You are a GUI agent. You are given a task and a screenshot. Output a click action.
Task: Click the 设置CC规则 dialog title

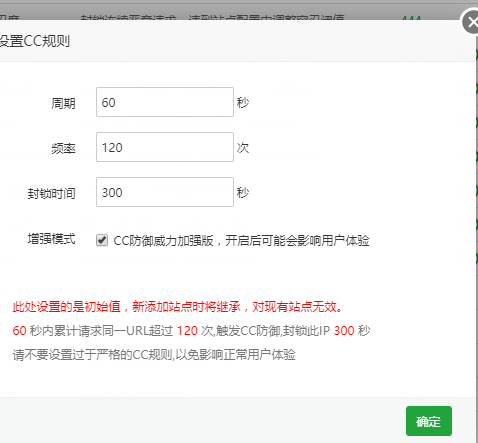pos(35,41)
